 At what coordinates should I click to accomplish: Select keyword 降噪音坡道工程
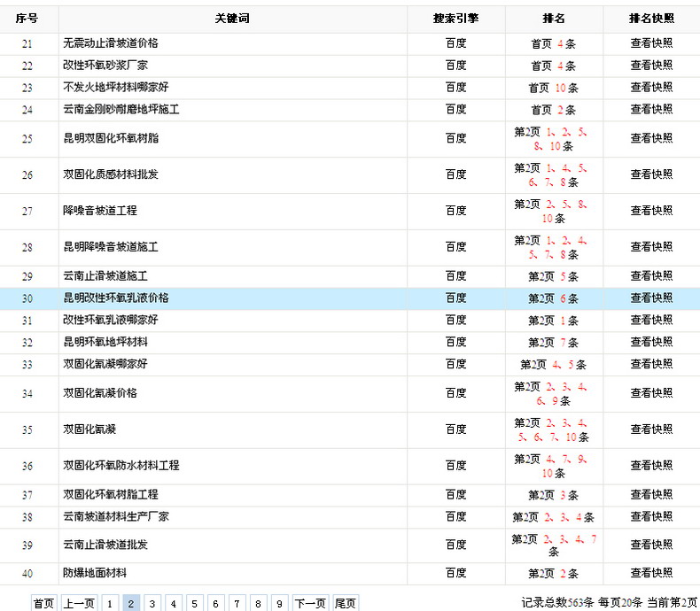[x=100, y=211]
